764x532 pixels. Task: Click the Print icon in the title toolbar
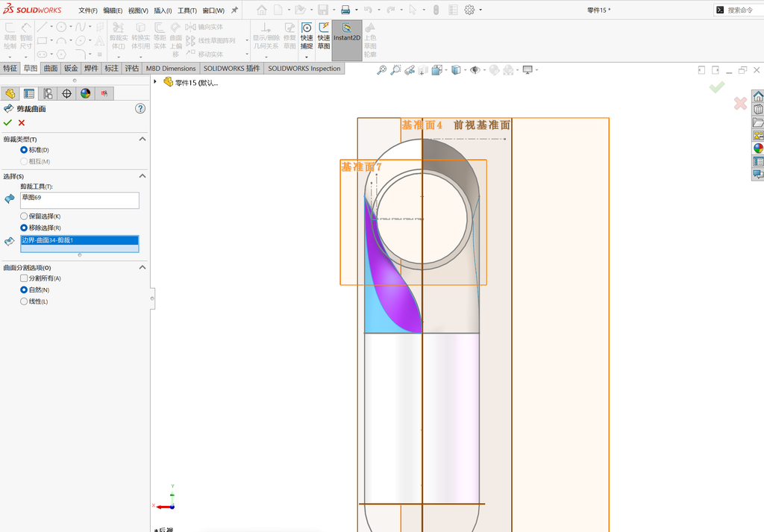[x=345, y=10]
